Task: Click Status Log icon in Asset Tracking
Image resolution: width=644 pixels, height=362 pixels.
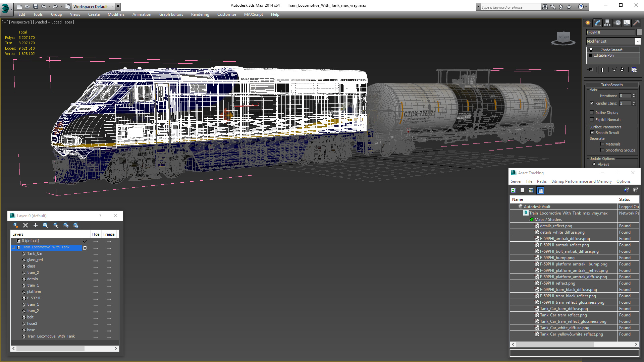Action: (x=522, y=190)
